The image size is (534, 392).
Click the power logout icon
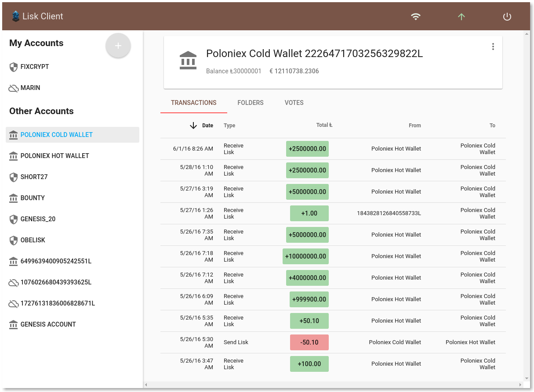click(507, 17)
